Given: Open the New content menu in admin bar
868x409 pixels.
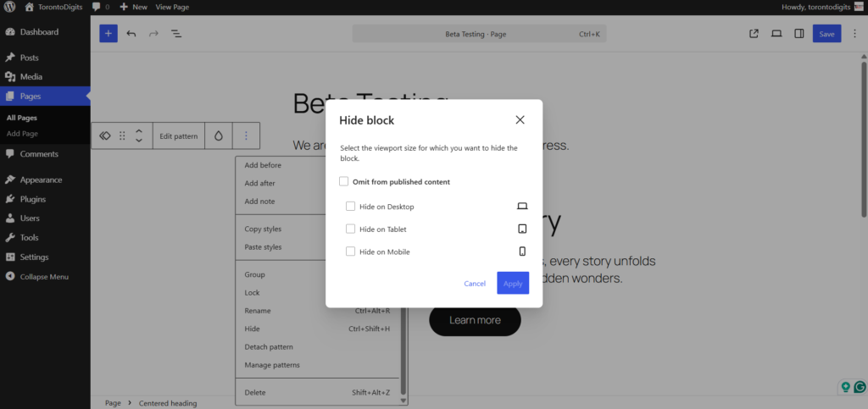Looking at the screenshot, I should [x=133, y=7].
